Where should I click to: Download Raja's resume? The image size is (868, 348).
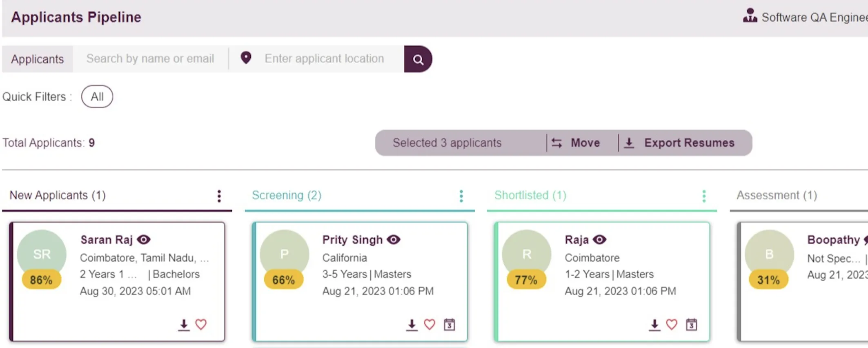click(654, 325)
